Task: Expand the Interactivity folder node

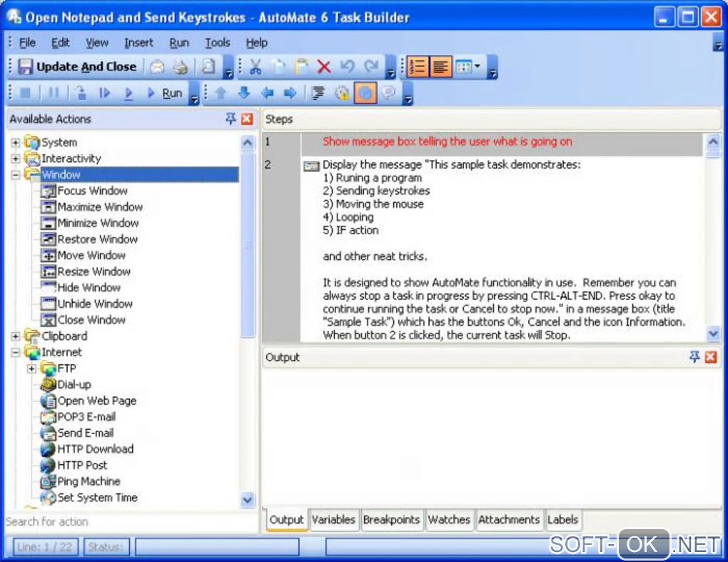Action: point(15,159)
